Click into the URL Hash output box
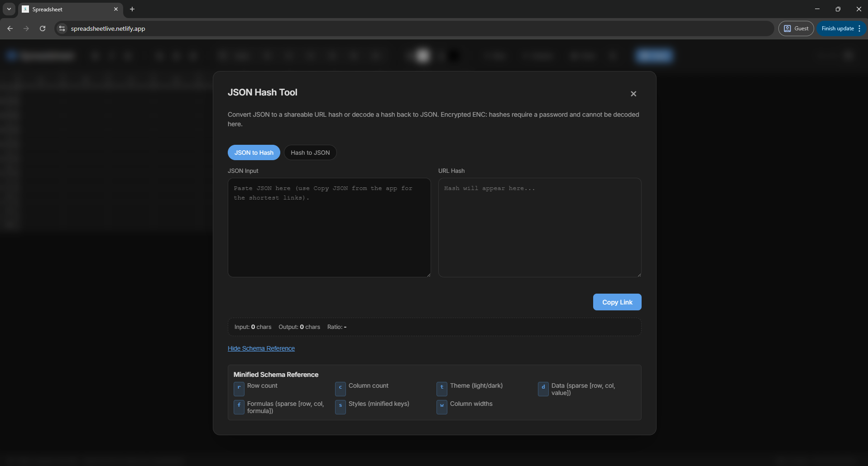 click(x=540, y=228)
